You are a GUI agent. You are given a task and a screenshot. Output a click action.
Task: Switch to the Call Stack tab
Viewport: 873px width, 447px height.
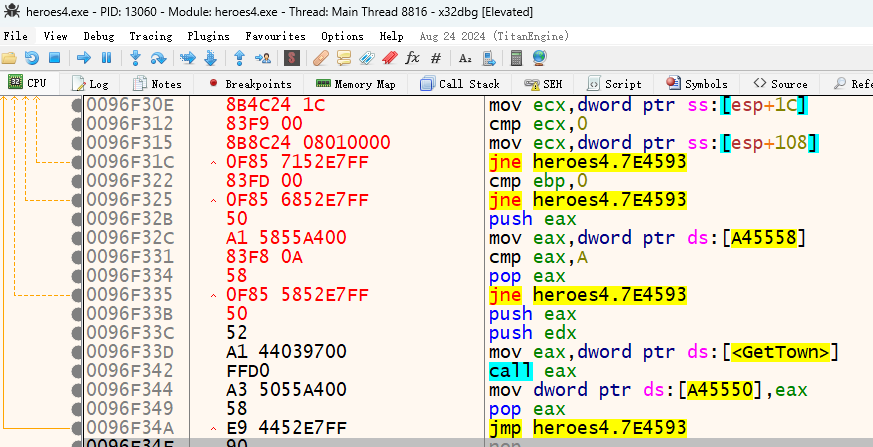[x=460, y=84]
